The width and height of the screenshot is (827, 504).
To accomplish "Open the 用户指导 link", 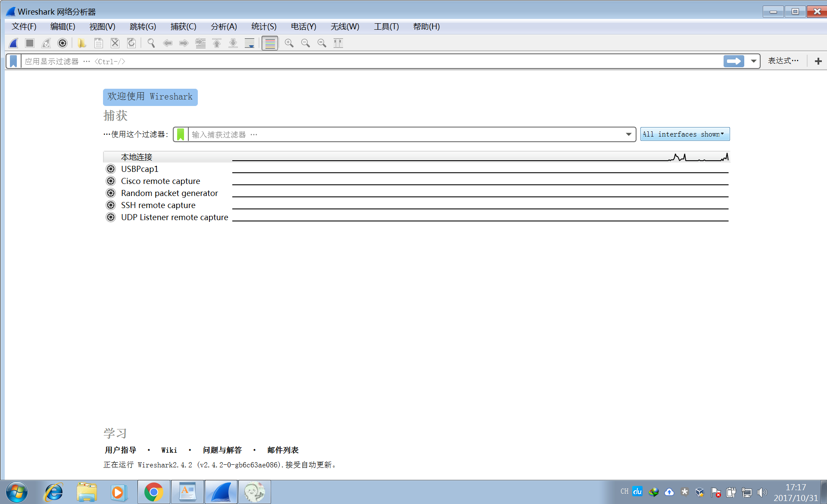I will point(121,450).
